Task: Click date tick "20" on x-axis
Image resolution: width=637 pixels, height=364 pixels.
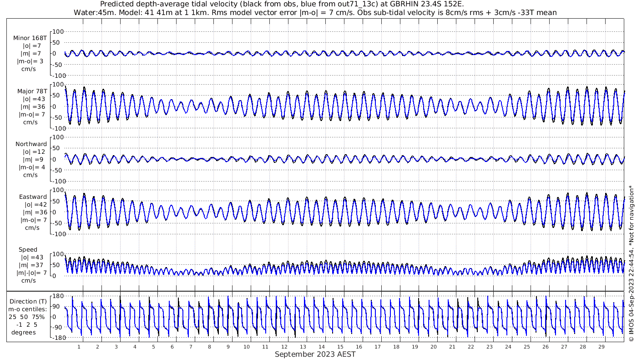Action: (433, 347)
